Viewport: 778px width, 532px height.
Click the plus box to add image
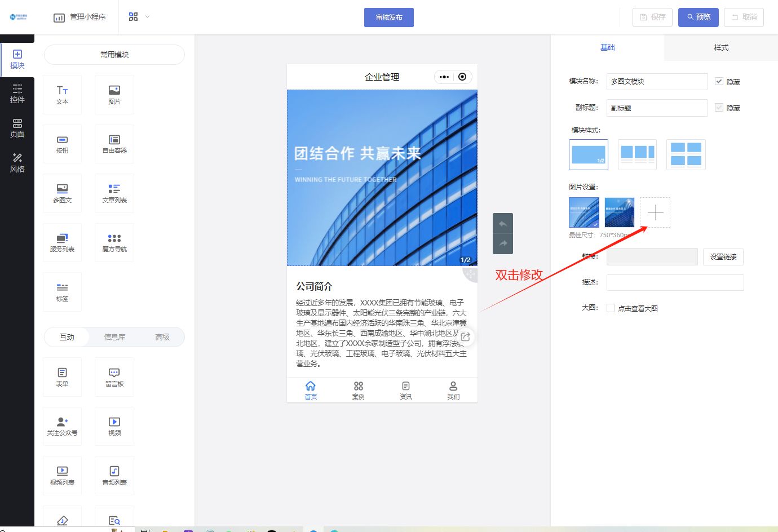[655, 212]
